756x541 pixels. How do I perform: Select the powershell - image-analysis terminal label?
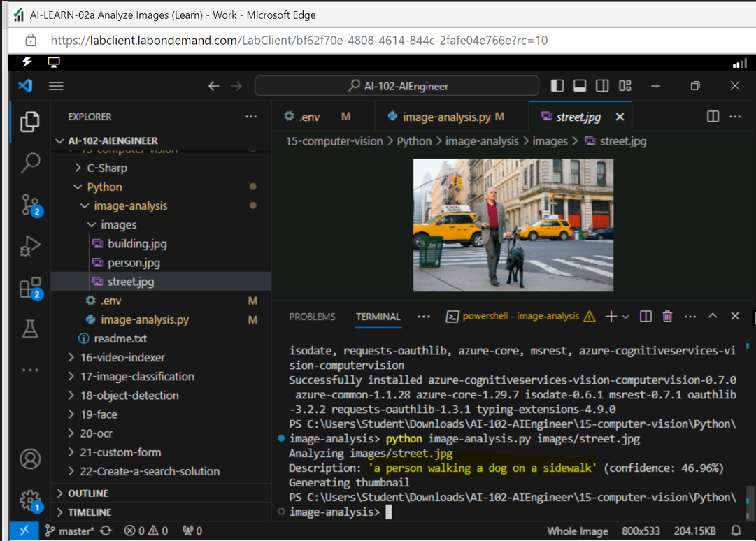coord(520,316)
